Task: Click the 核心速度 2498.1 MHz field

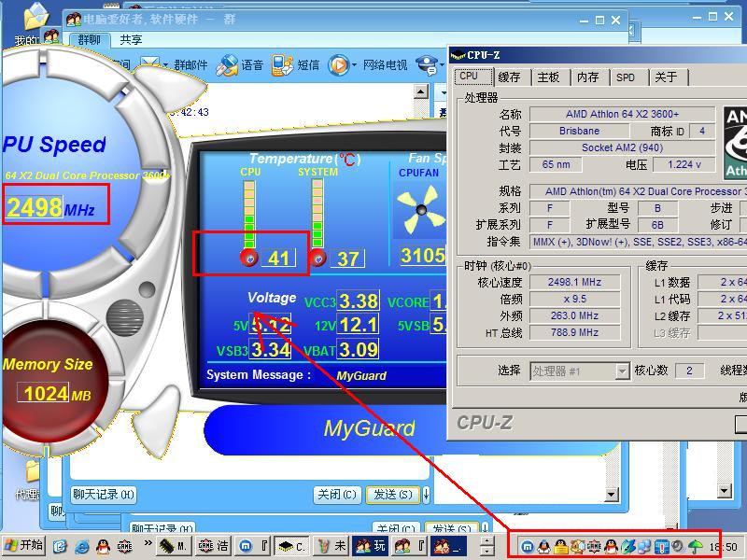Action: 574,282
